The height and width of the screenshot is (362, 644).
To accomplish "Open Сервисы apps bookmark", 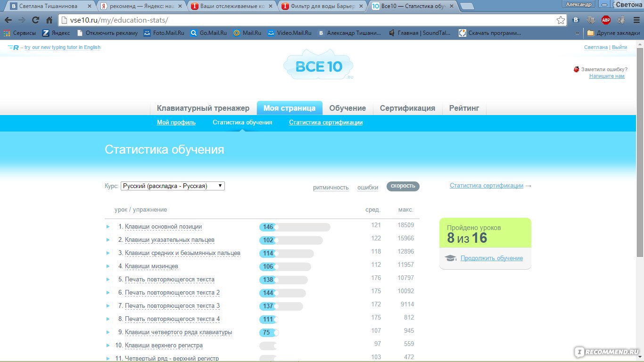I will coord(19,33).
